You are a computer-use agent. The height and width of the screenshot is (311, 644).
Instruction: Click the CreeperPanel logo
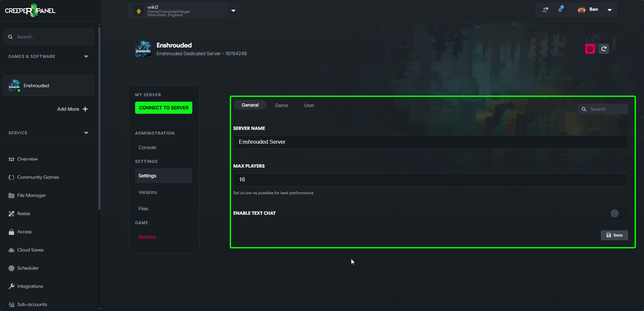click(30, 10)
